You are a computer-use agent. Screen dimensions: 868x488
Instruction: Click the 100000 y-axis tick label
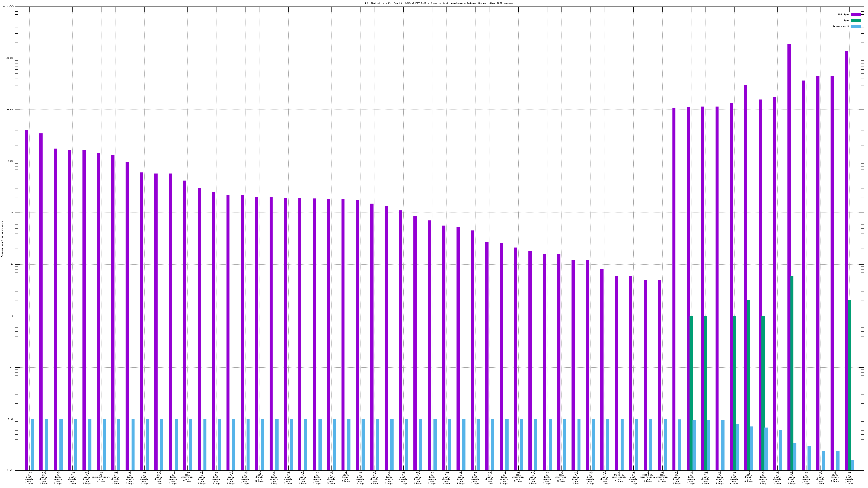pos(10,58)
